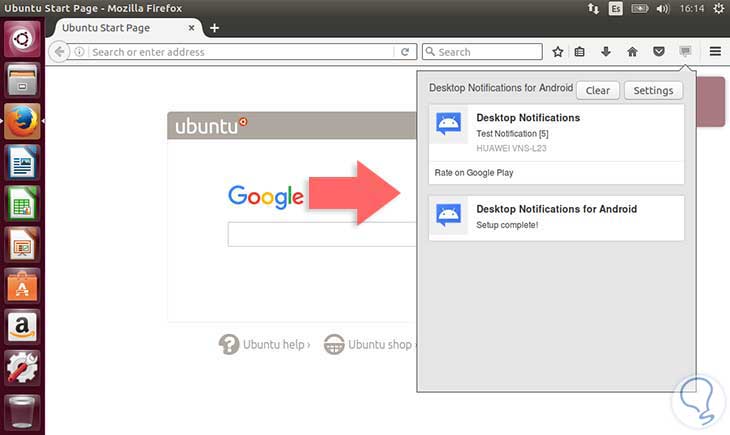
Task: Open the Trash in the dock
Action: (22, 412)
